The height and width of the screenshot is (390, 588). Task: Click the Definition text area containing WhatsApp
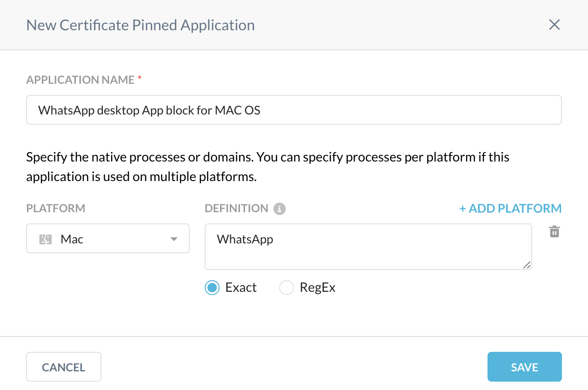(368, 247)
